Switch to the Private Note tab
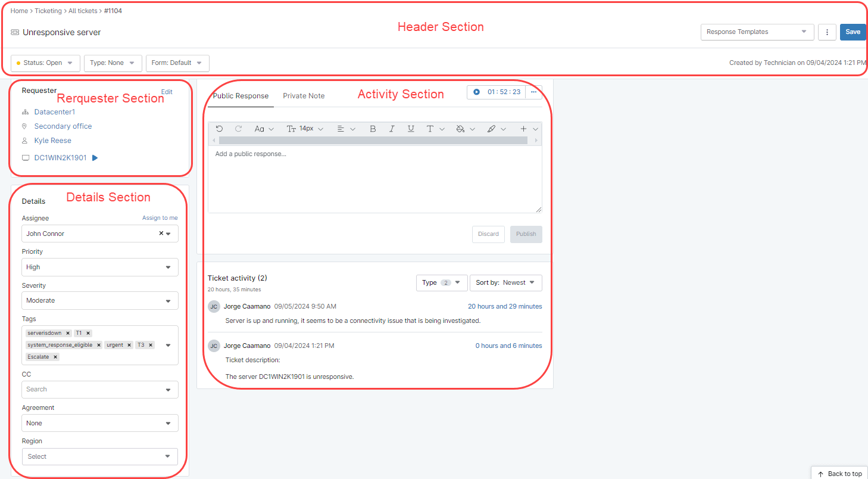Screen dimensions: 868x479 pos(304,96)
